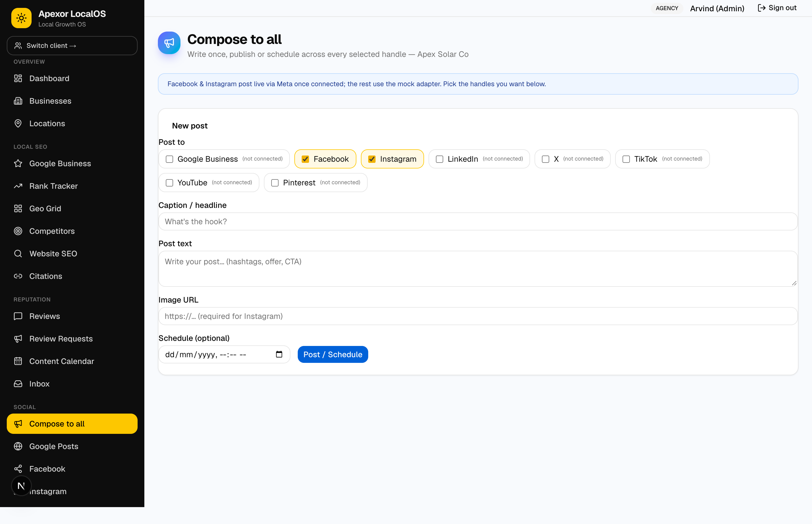Screen dimensions: 812x524
Task: Click the Competitors target icon
Action: (18, 231)
